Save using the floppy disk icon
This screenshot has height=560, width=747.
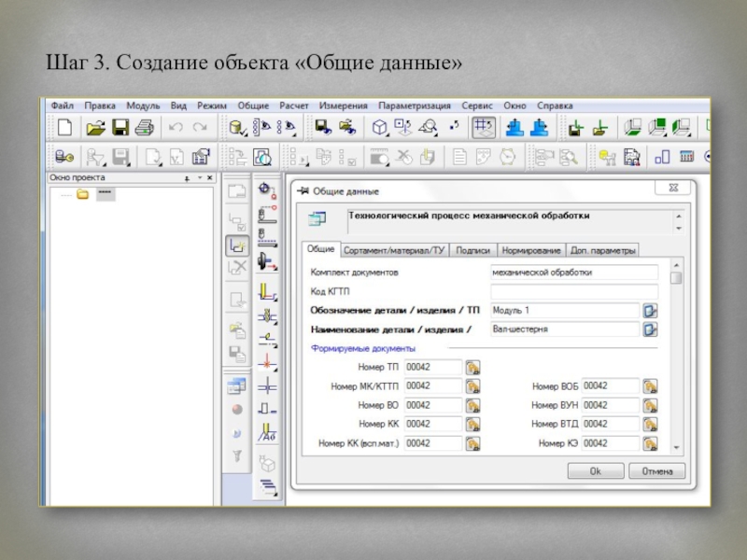(120, 128)
